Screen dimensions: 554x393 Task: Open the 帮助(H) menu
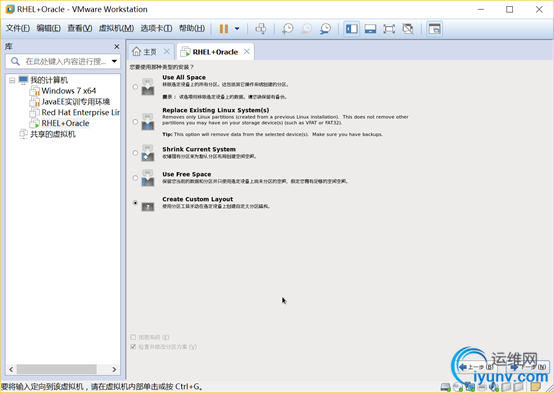tap(192, 28)
